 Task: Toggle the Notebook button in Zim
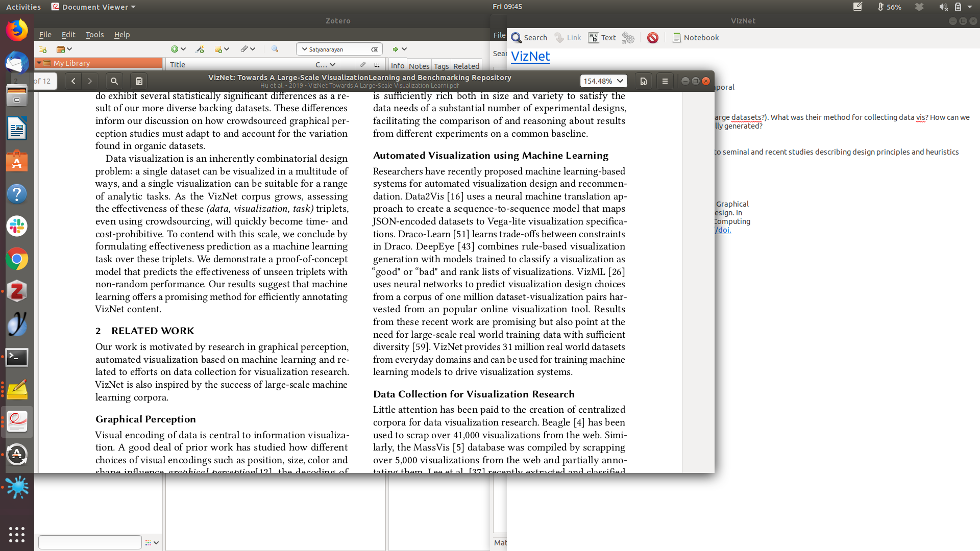695,38
